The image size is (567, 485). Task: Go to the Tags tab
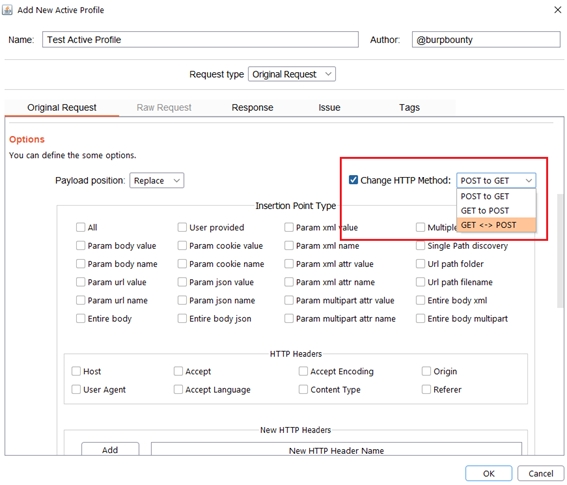[x=409, y=107]
